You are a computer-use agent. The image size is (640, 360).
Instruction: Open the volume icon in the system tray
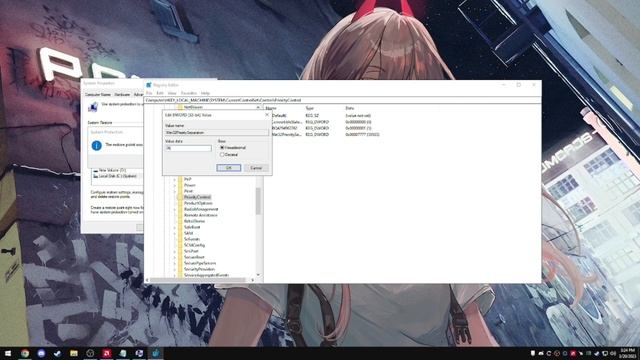613,353
